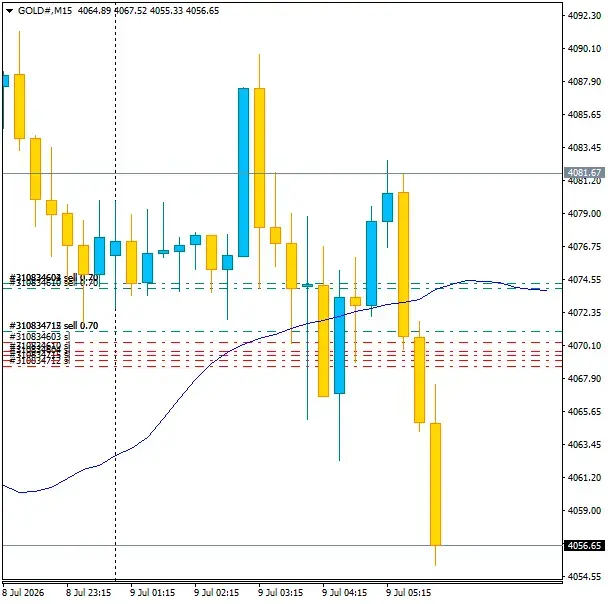Click the 9 Jul 02:15 time label
Image resolution: width=608 pixels, height=604 pixels.
click(x=216, y=593)
